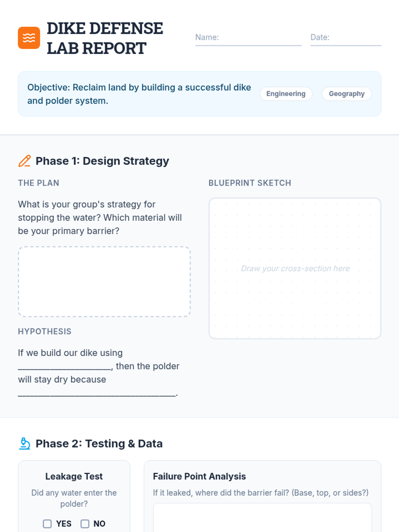Image resolution: width=399 pixels, height=532 pixels.
Task: Click the first hypothesis blank line
Action: click(65, 367)
